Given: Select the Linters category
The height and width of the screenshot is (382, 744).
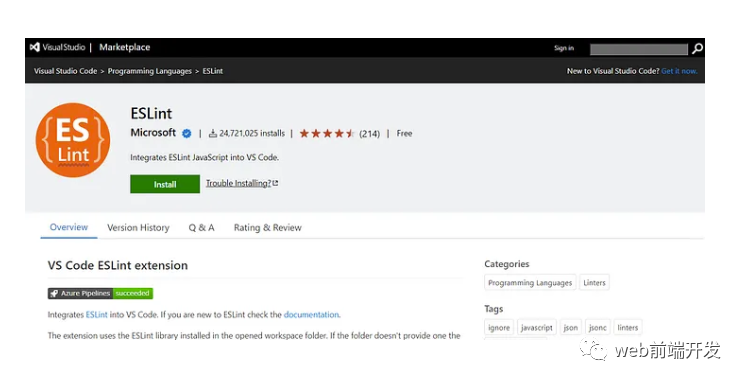Looking at the screenshot, I should coord(594,283).
